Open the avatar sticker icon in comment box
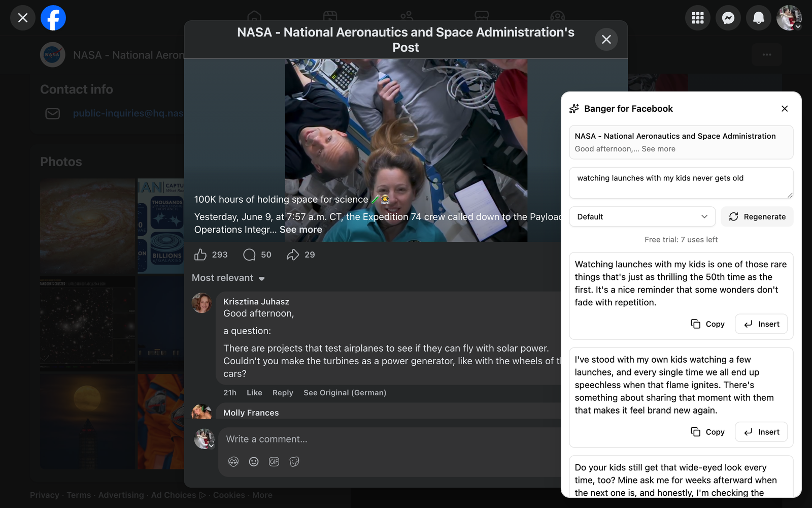This screenshot has height=508, width=812. pos(233,461)
